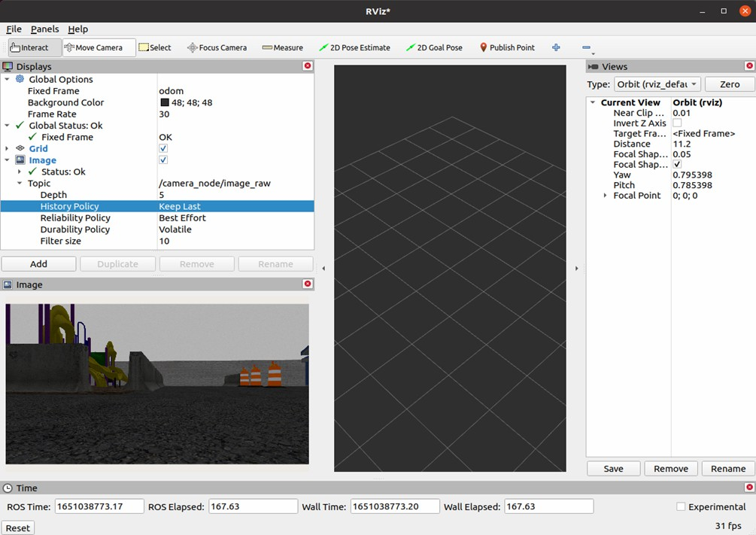Image resolution: width=756 pixels, height=535 pixels.
Task: Expand the Status: Ok node
Action: pos(20,172)
